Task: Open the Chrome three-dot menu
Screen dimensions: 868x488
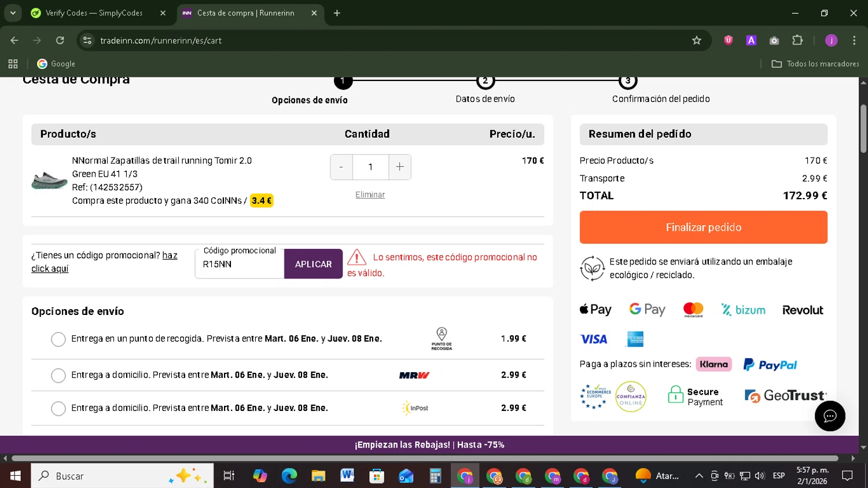Action: coord(854,41)
